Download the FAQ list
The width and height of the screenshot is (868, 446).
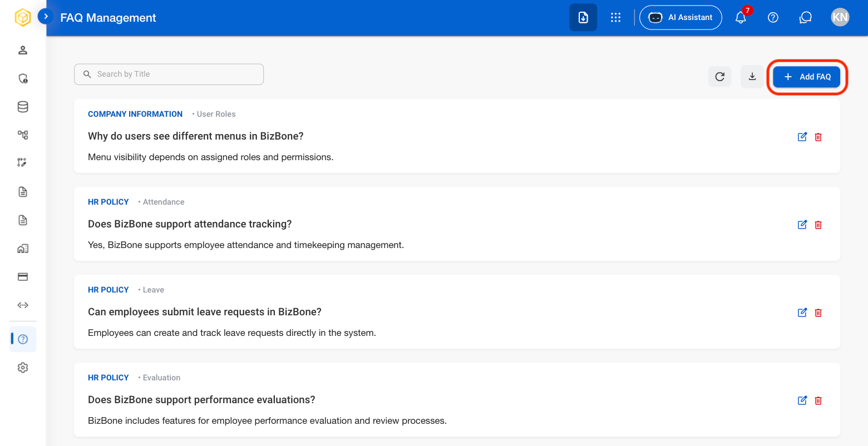click(x=752, y=77)
